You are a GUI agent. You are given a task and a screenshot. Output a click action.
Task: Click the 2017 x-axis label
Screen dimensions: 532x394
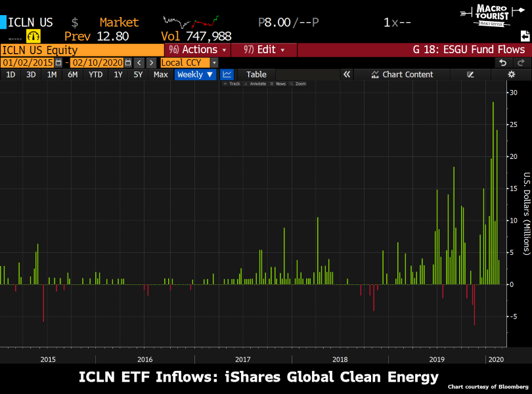coord(242,359)
